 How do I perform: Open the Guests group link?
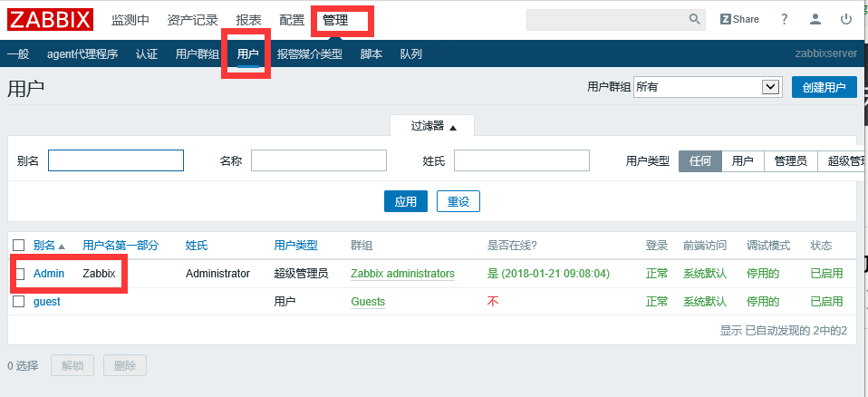click(368, 302)
